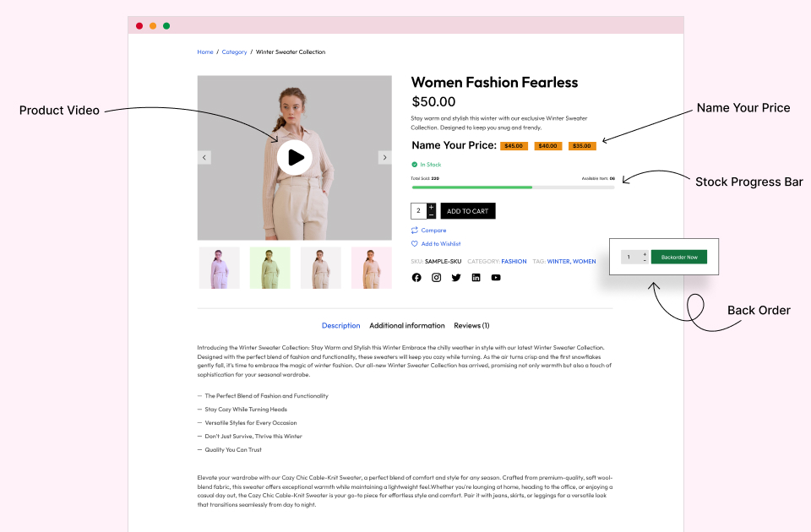Open the Reviews (1) tab

point(471,325)
